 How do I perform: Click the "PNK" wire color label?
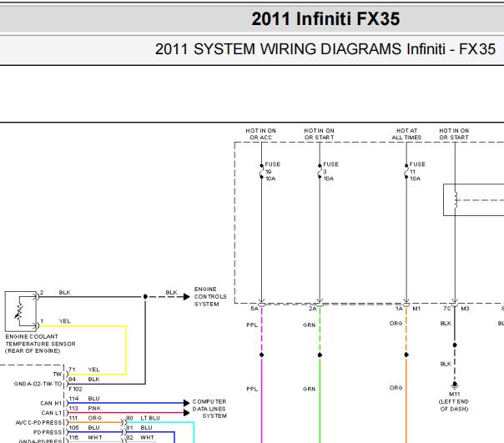click(x=94, y=408)
